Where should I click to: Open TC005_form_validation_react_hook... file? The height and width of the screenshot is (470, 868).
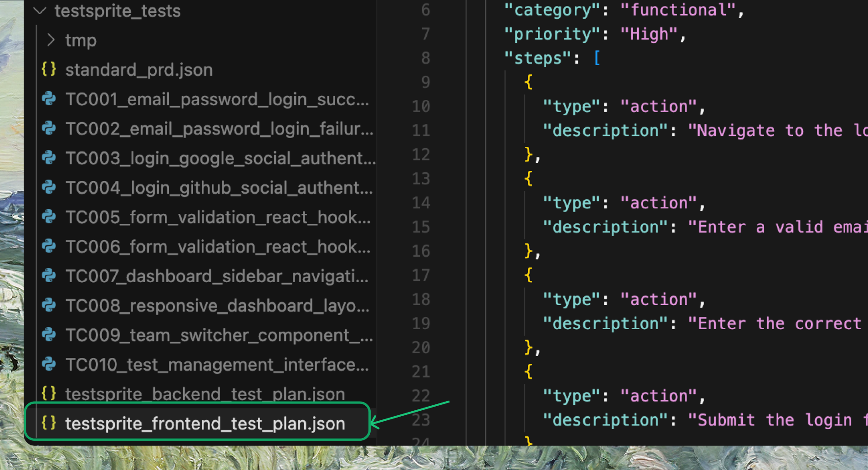coord(218,217)
